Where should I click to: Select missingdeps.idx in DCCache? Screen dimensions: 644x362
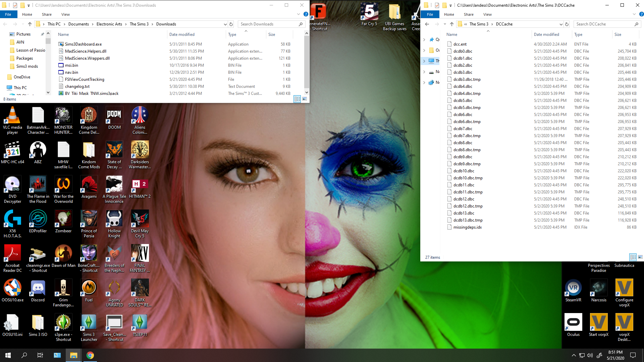pyautogui.click(x=468, y=227)
